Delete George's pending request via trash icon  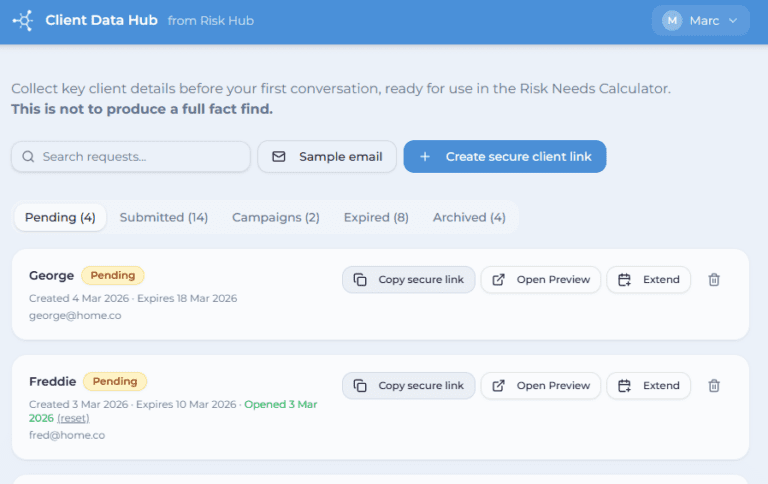pos(714,280)
